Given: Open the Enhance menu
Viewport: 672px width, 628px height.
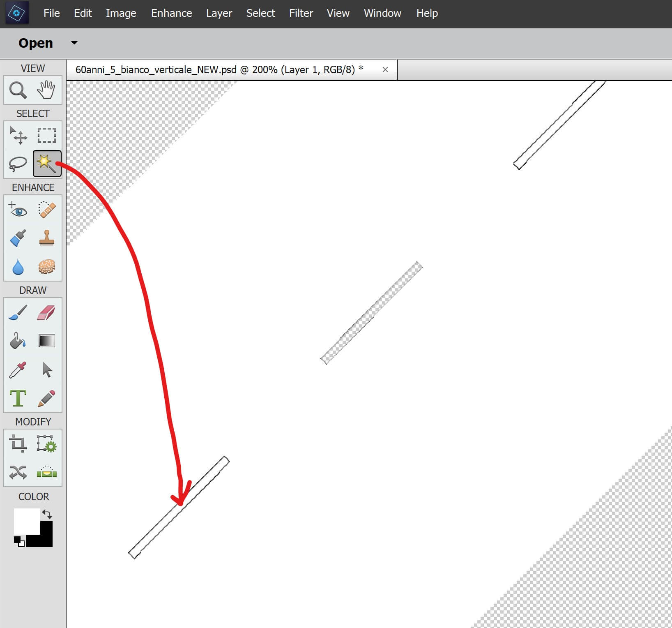Looking at the screenshot, I should (x=171, y=13).
